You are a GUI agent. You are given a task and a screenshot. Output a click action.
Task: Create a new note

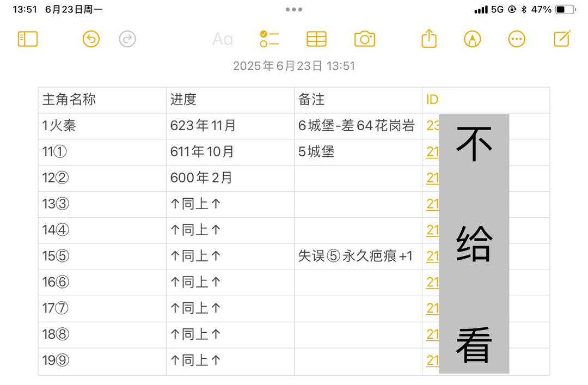click(562, 39)
